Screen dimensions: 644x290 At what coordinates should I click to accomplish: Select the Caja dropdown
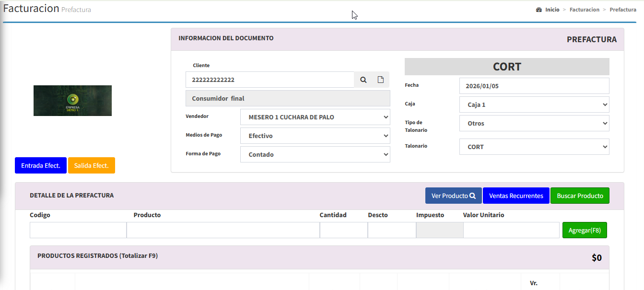coord(534,105)
